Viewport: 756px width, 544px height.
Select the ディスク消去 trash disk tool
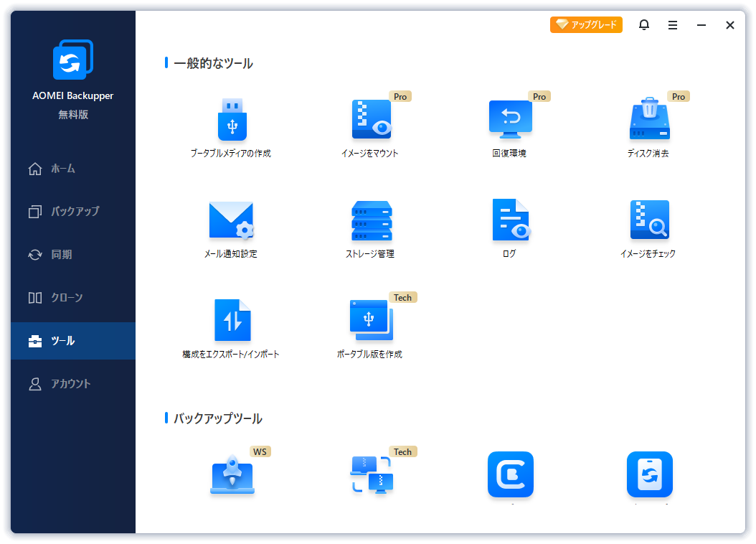click(x=649, y=119)
